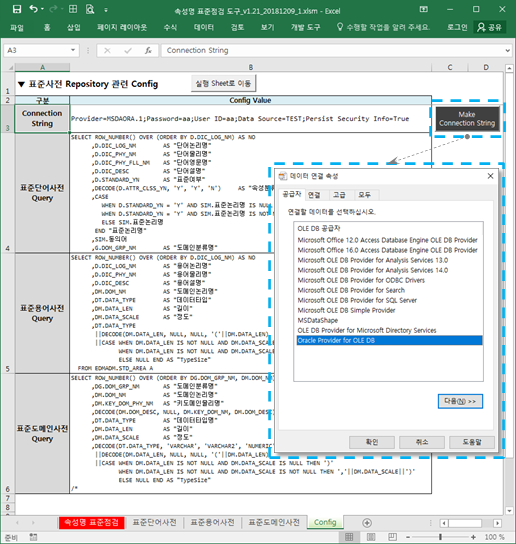Open the Name Box dropdown arrow
This screenshot has height=544, width=516.
pos(73,50)
